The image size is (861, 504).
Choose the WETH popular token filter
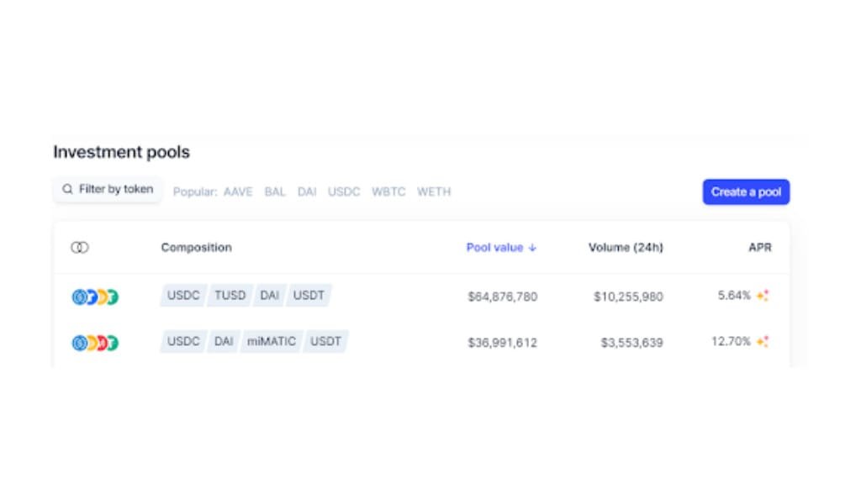click(434, 192)
